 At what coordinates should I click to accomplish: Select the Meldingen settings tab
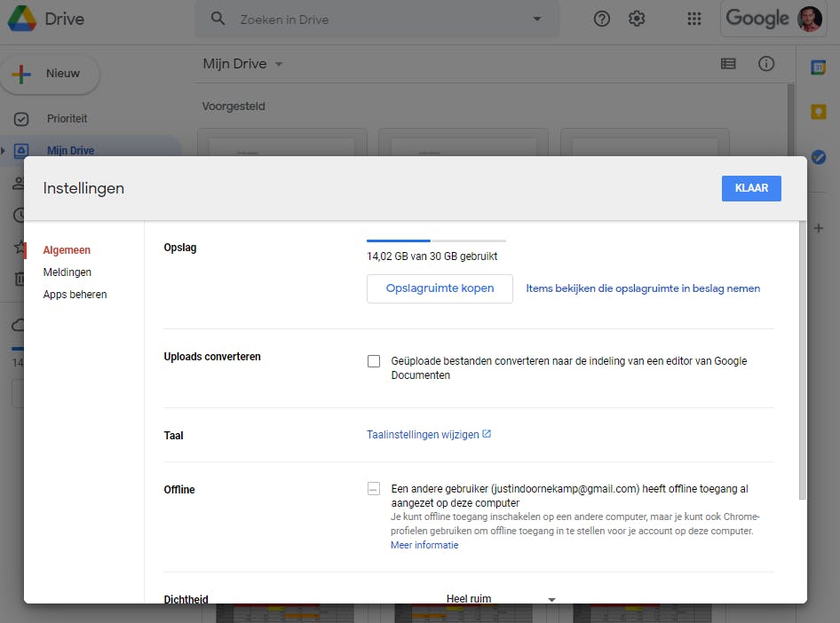point(67,272)
